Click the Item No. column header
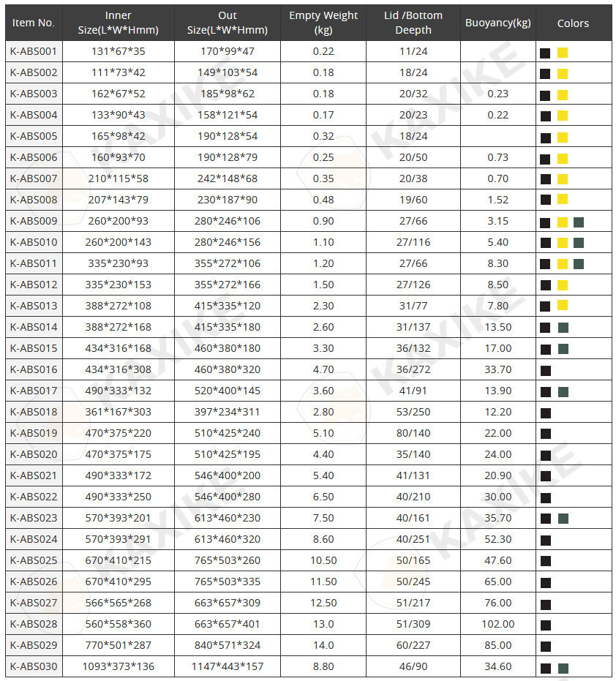The height and width of the screenshot is (681, 616). [x=34, y=23]
